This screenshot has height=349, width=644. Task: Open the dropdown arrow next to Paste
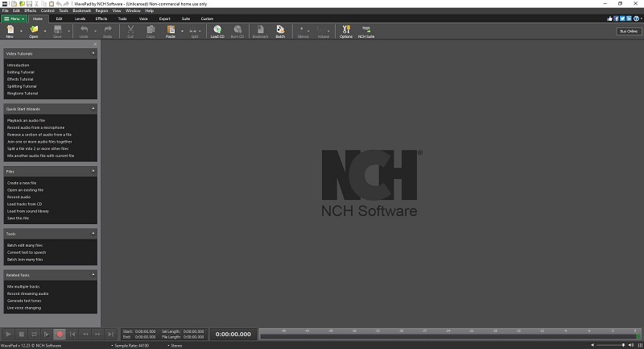point(182,31)
